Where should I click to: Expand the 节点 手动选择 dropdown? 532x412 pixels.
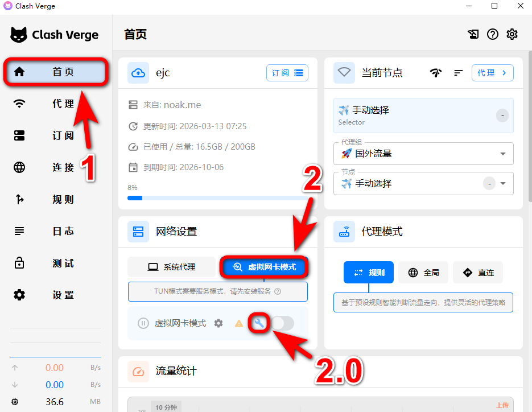(x=502, y=184)
